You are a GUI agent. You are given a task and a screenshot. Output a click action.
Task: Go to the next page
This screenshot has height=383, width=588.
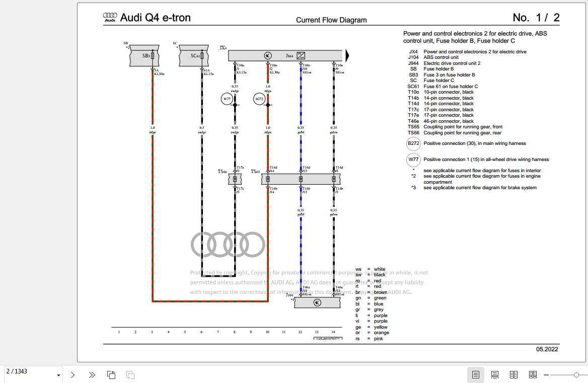[73, 375]
